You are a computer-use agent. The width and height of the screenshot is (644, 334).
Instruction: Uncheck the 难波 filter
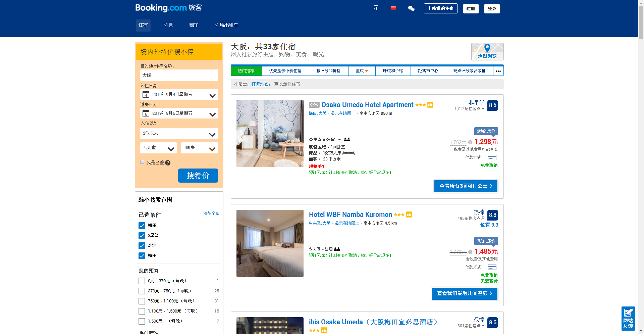point(142,246)
